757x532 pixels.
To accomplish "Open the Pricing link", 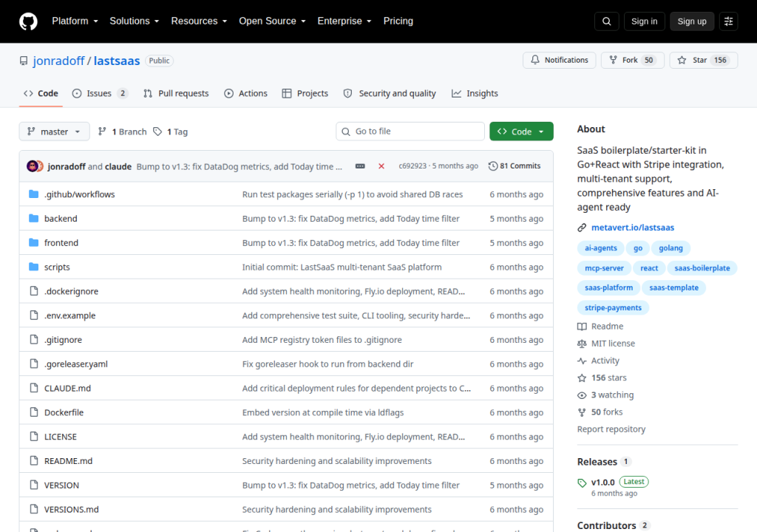I will (398, 21).
